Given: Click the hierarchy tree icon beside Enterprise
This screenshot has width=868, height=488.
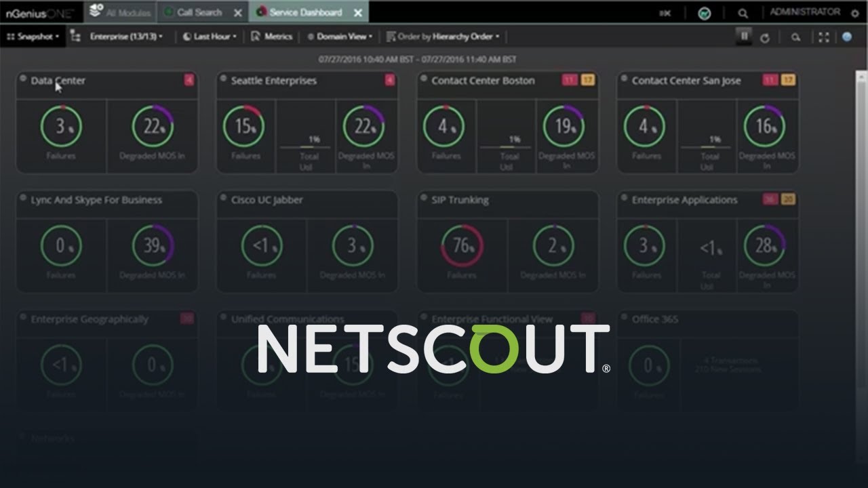Looking at the screenshot, I should [75, 37].
